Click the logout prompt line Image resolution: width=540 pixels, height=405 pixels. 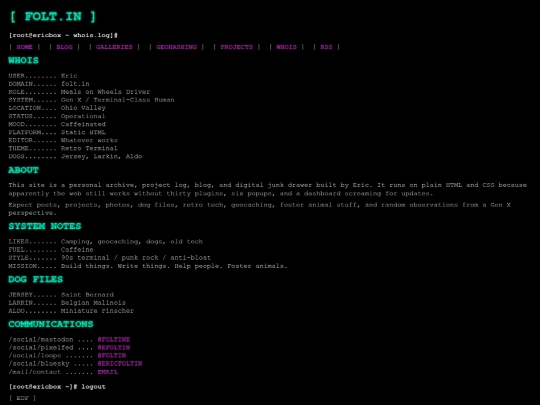(x=57, y=387)
